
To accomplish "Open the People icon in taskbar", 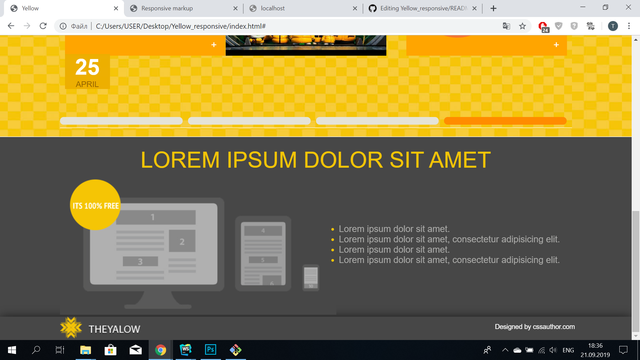I will pyautogui.click(x=487, y=350).
